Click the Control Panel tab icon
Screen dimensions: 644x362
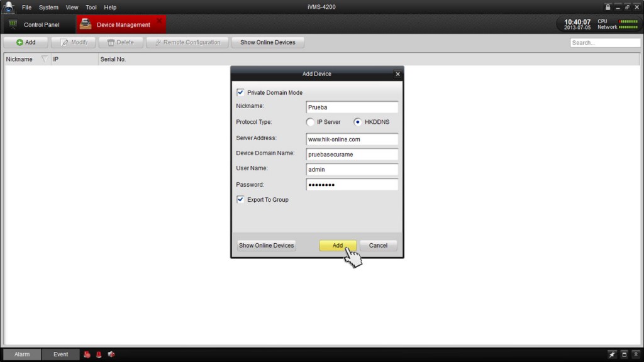tap(13, 25)
